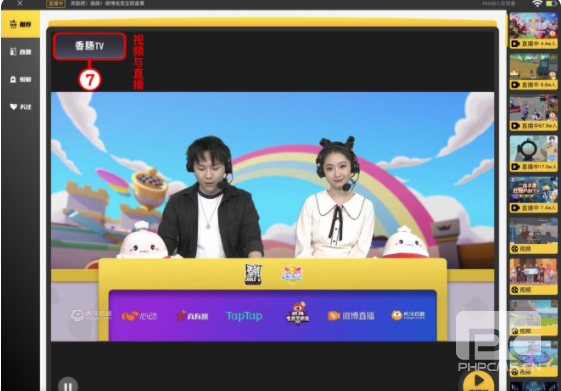Open the 视频 sidebar tab
This screenshot has height=391, width=561.
point(20,79)
